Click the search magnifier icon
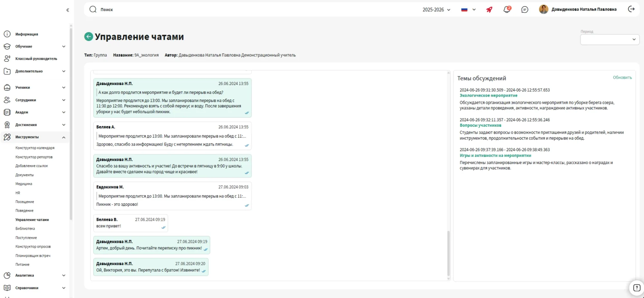 coord(93,9)
